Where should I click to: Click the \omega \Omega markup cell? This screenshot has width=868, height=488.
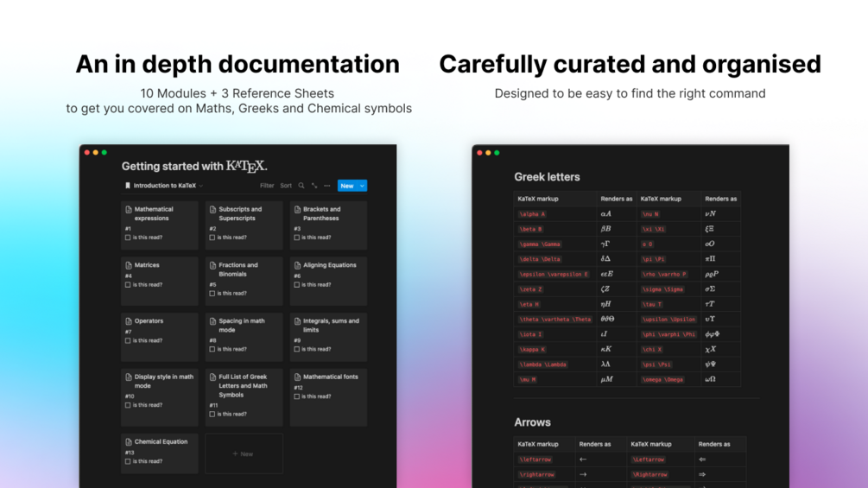pyautogui.click(x=668, y=379)
